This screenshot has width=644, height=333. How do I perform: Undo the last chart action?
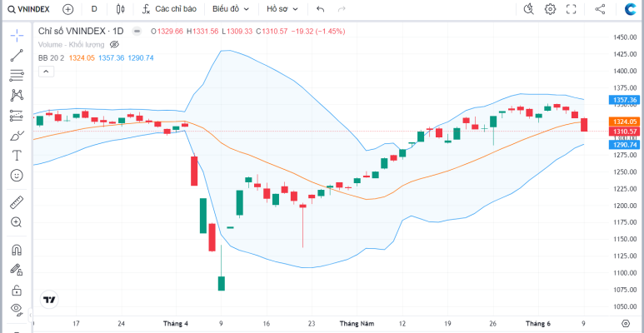tap(321, 9)
